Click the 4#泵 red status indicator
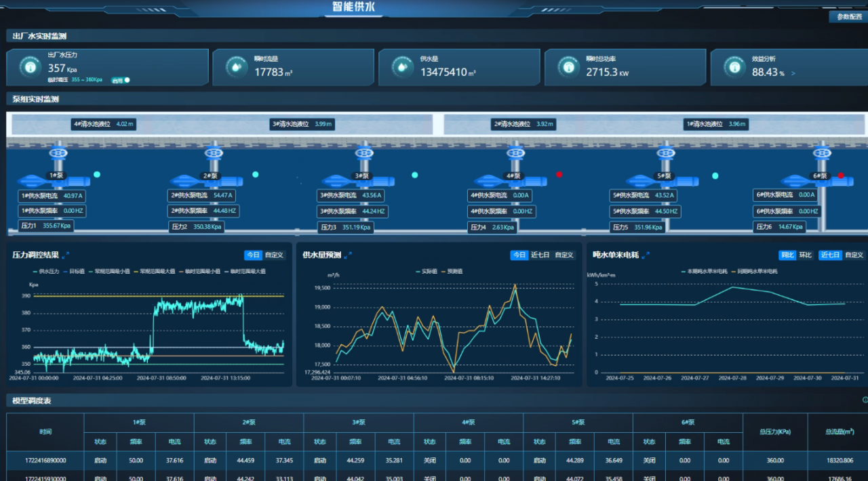 pyautogui.click(x=559, y=175)
